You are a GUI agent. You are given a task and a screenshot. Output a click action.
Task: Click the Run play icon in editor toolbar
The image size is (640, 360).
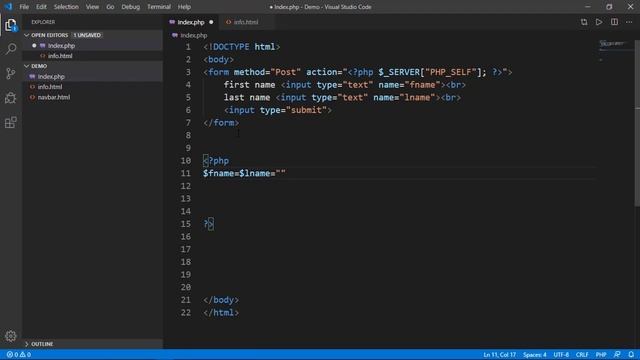pyautogui.click(x=599, y=22)
